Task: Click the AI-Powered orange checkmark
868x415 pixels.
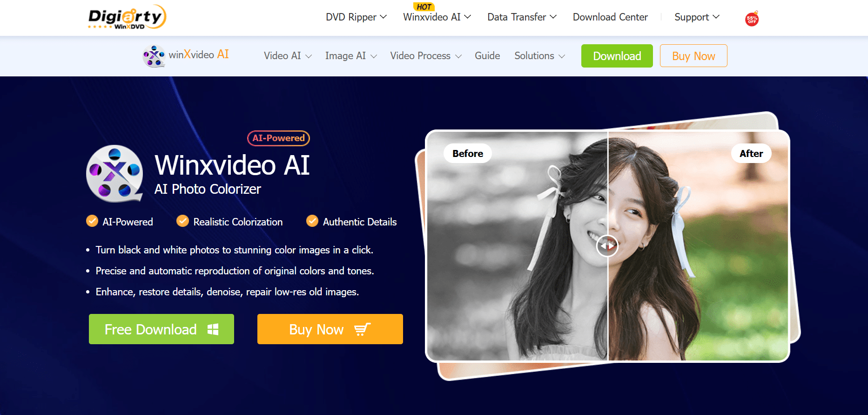Action: point(92,221)
